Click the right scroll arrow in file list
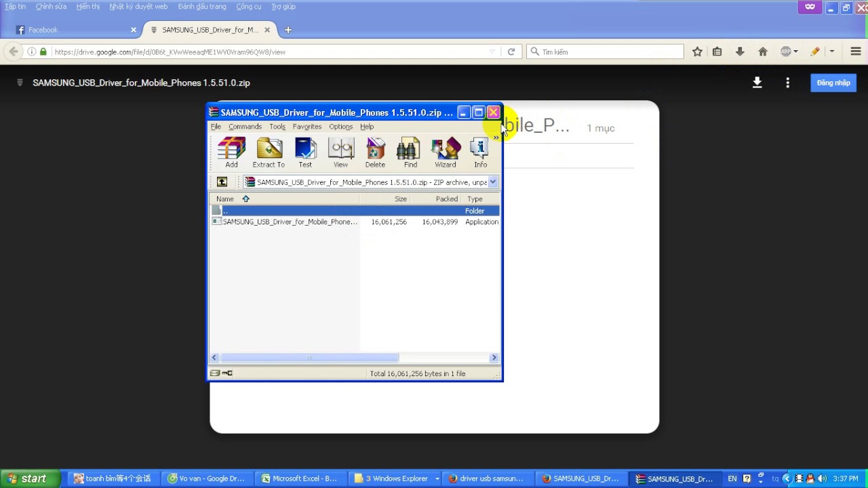 (x=494, y=357)
